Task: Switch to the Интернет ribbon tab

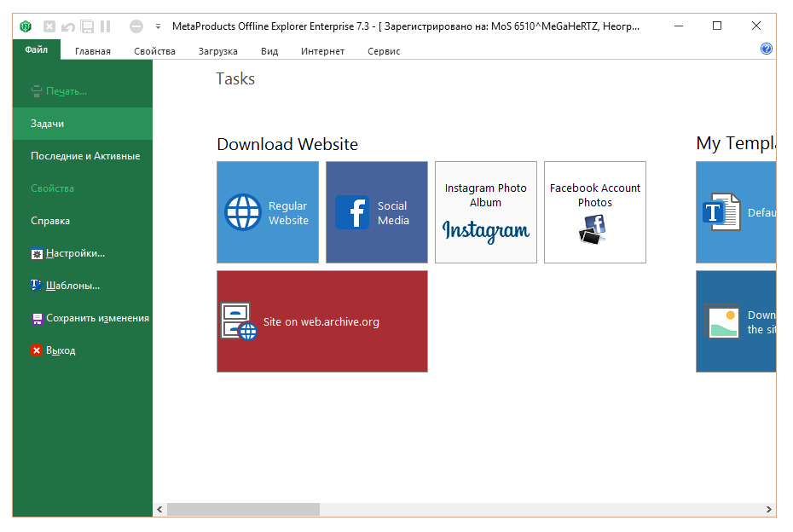Action: [322, 51]
